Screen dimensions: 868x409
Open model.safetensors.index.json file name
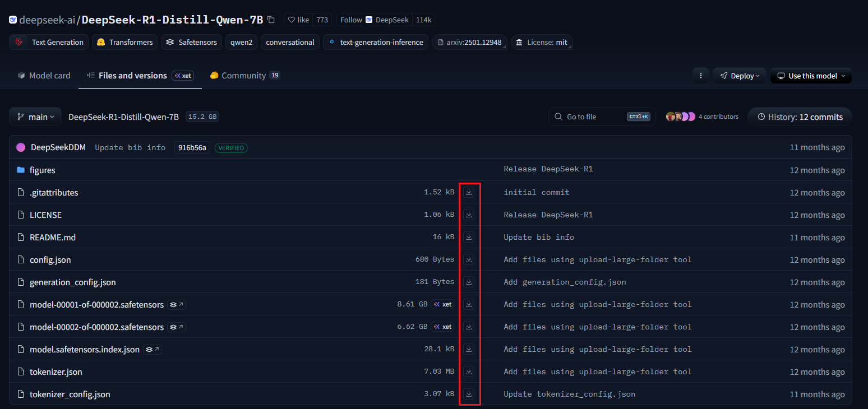(85, 349)
